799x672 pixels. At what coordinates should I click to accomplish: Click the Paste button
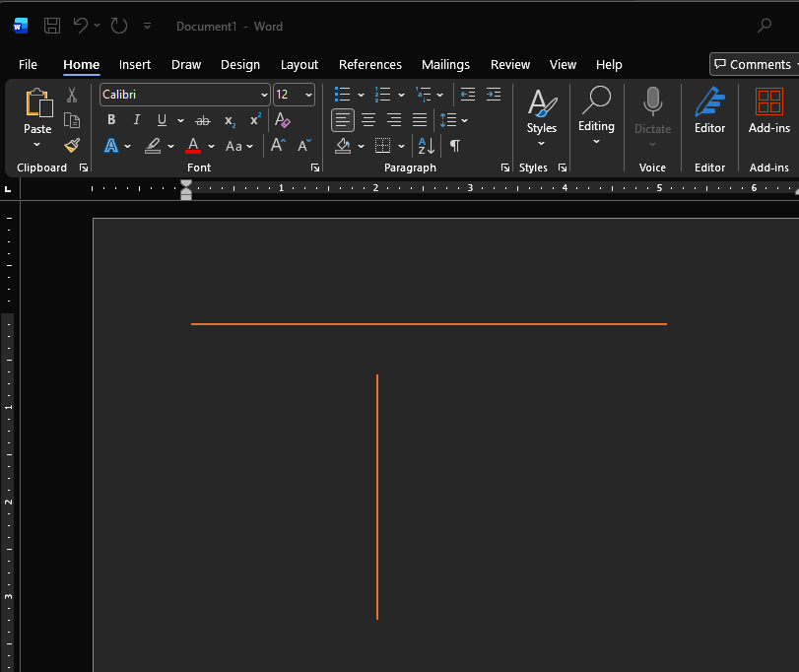37,110
